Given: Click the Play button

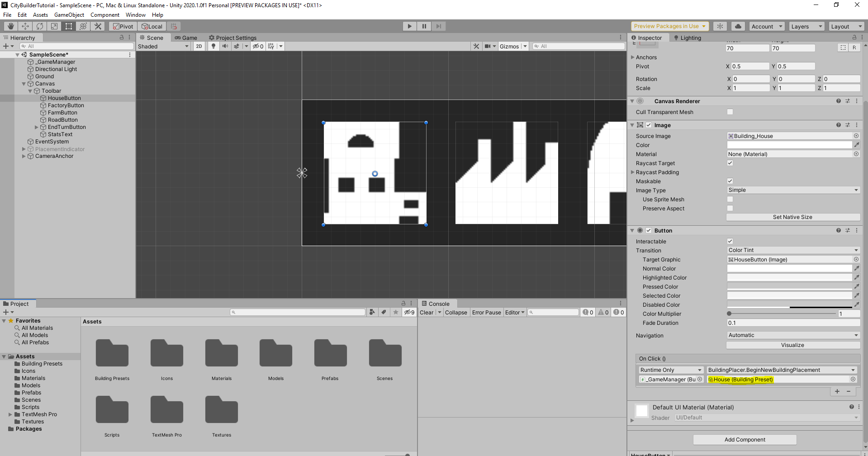Looking at the screenshot, I should (x=410, y=26).
